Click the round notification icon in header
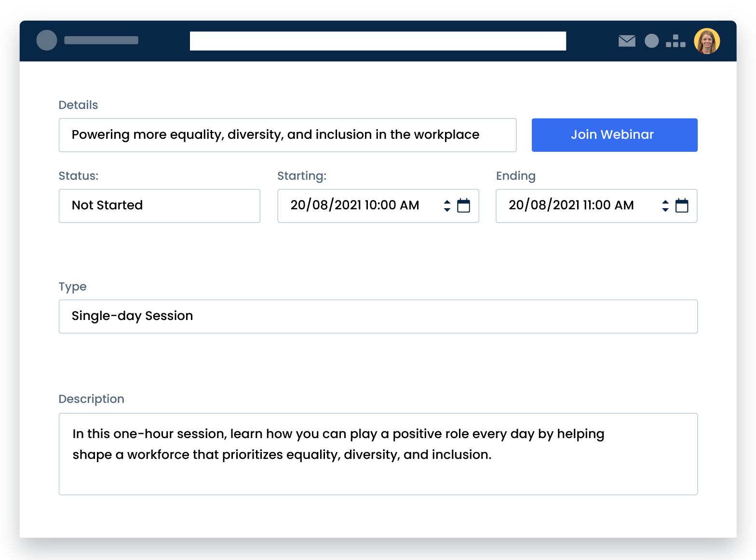The image size is (756, 560). pyautogui.click(x=651, y=41)
